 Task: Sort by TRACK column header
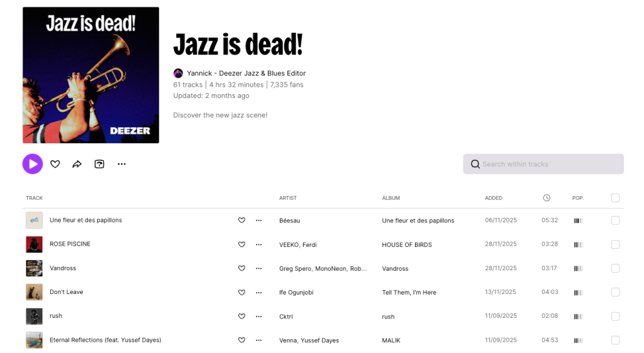point(34,198)
